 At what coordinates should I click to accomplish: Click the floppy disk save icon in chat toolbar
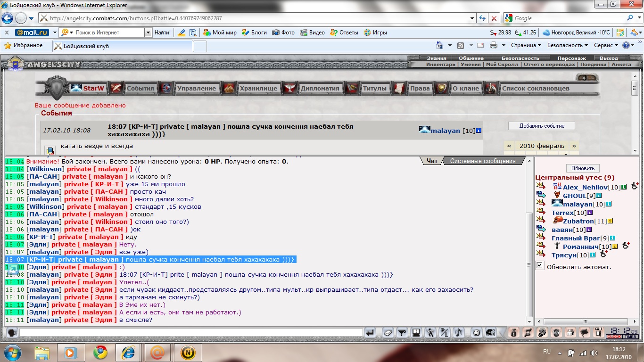[416, 333]
